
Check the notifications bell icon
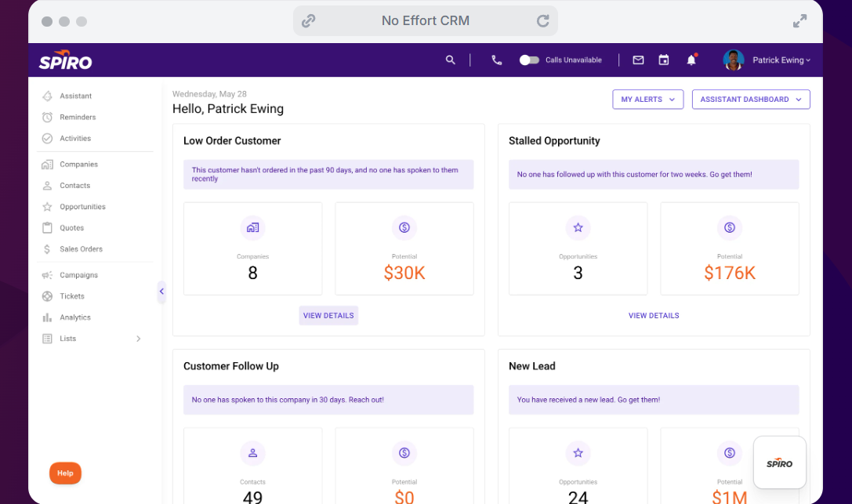click(691, 60)
